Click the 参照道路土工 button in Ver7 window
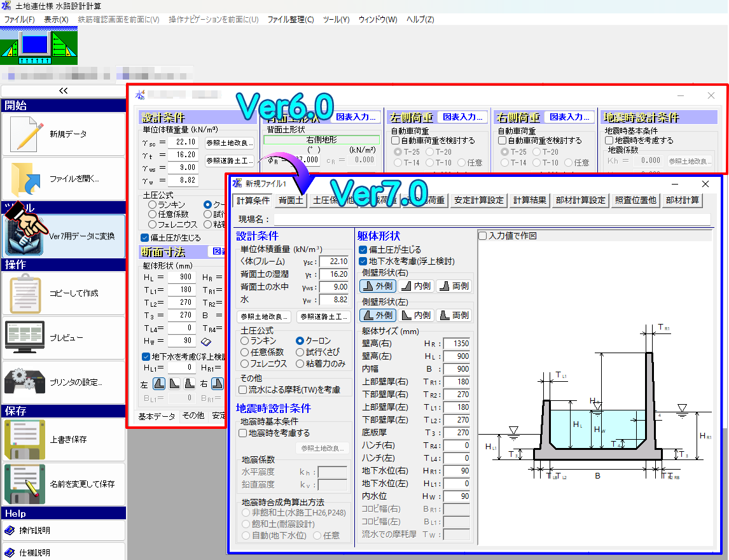 pyautogui.click(x=324, y=316)
